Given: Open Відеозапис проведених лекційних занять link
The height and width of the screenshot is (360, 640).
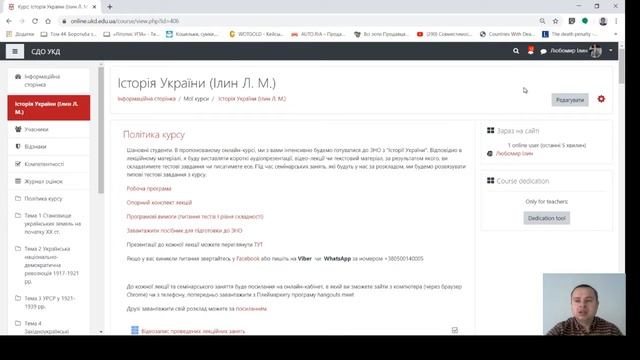Looking at the screenshot, I should pos(193,331).
